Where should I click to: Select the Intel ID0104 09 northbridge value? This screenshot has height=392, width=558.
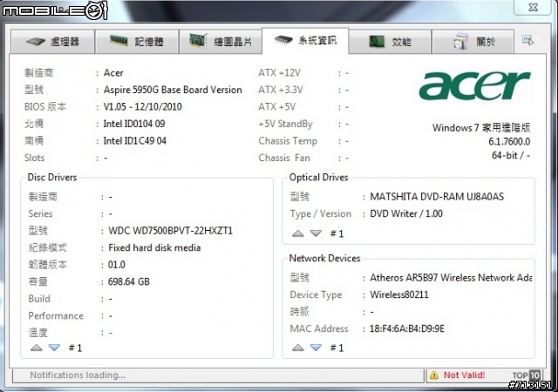click(x=134, y=124)
